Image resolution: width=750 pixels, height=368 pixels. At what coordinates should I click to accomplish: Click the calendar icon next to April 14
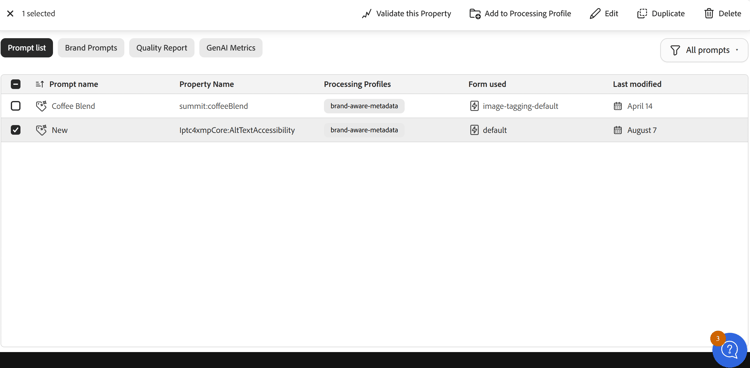coord(618,106)
